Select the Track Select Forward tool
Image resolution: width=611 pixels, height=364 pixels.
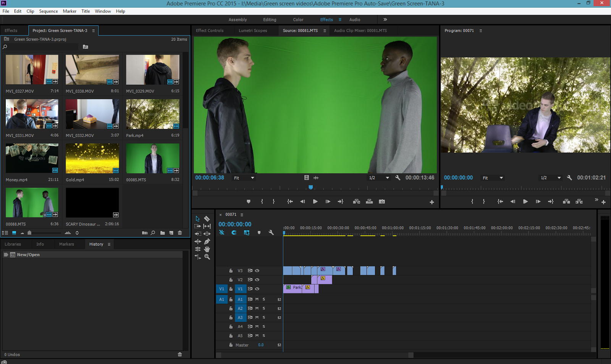point(197,226)
